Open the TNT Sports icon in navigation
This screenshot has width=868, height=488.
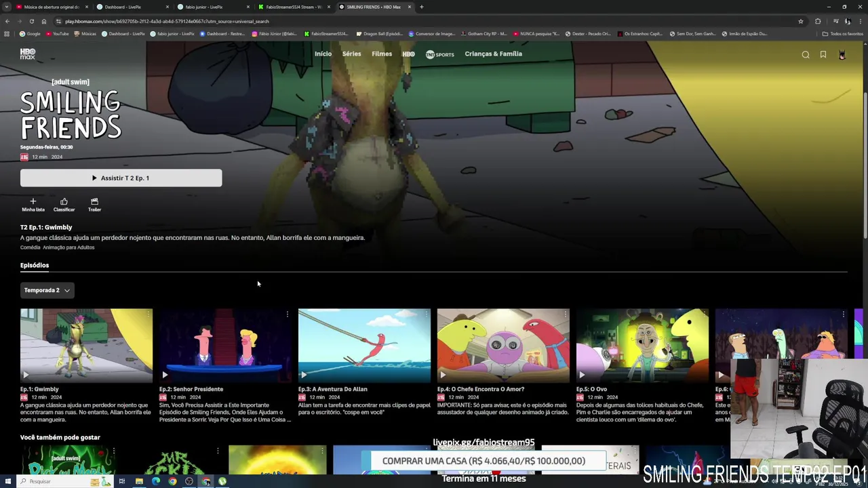(x=440, y=54)
